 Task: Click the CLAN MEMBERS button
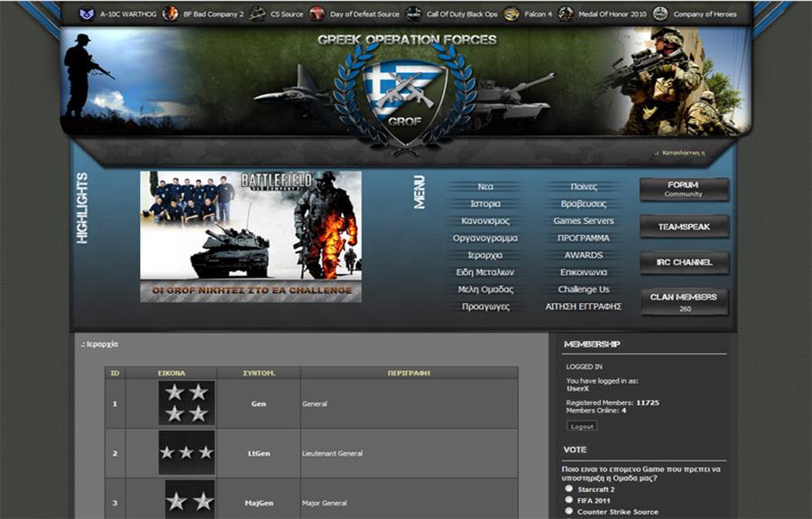(684, 302)
